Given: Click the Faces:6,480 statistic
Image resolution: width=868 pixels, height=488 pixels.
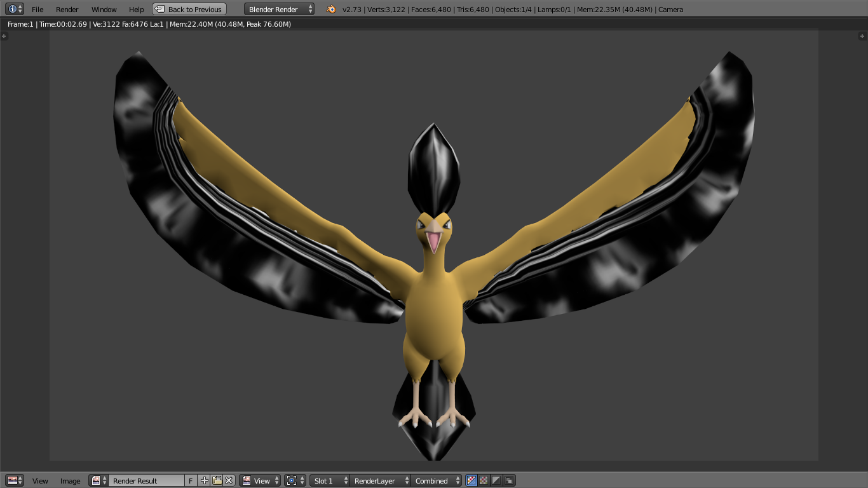Looking at the screenshot, I should [430, 10].
